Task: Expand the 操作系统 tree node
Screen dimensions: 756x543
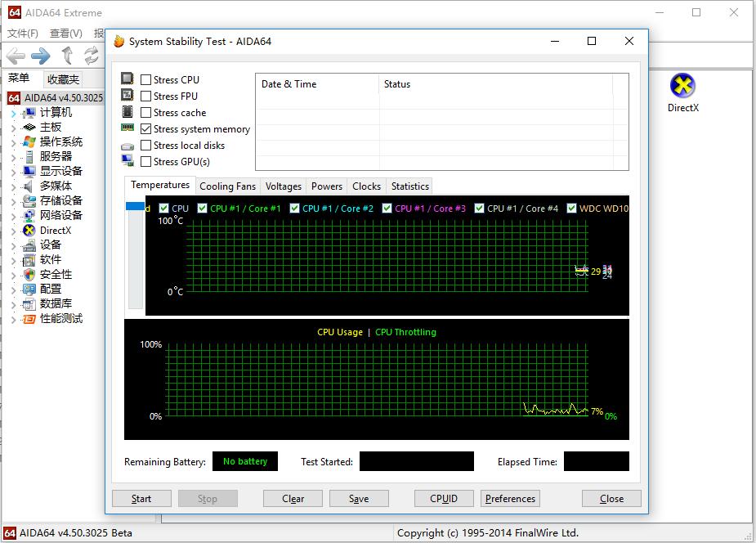Action: pyautogui.click(x=14, y=143)
